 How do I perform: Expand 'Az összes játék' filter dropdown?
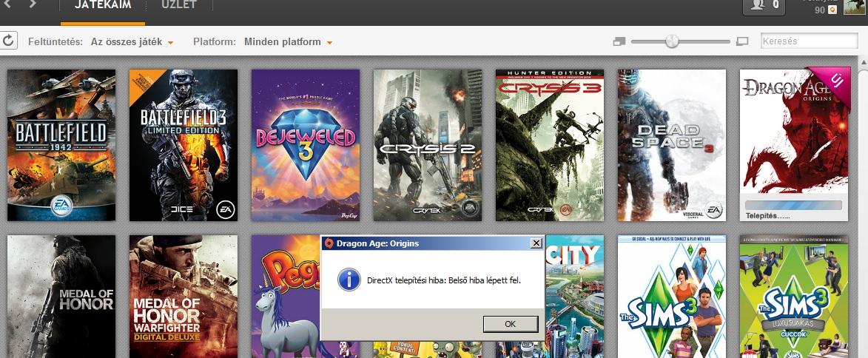[x=132, y=42]
